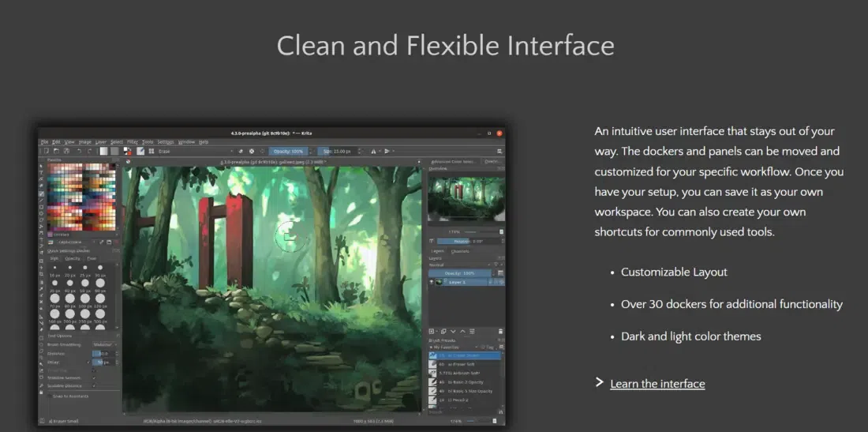
Task: Open the gradient fill selector icon
Action: pos(103,151)
